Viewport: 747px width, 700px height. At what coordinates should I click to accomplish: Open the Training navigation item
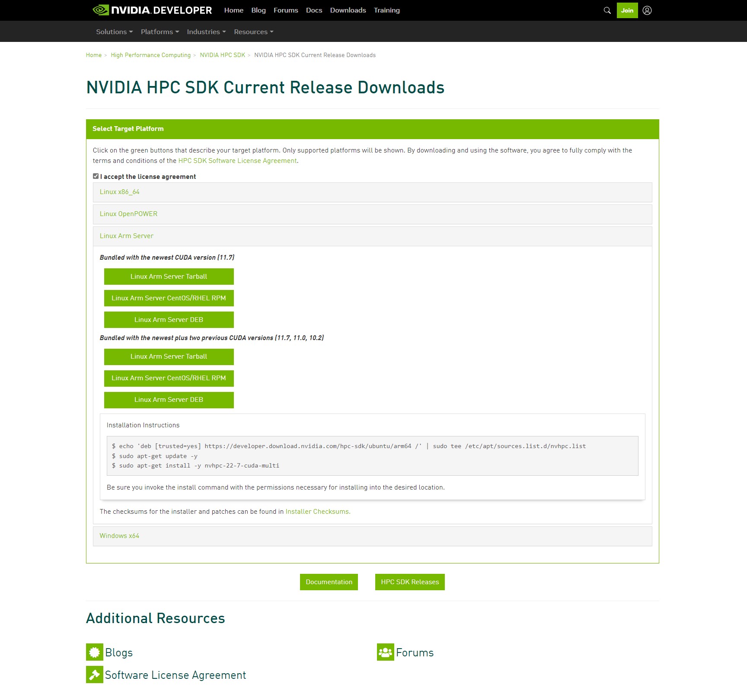(387, 10)
